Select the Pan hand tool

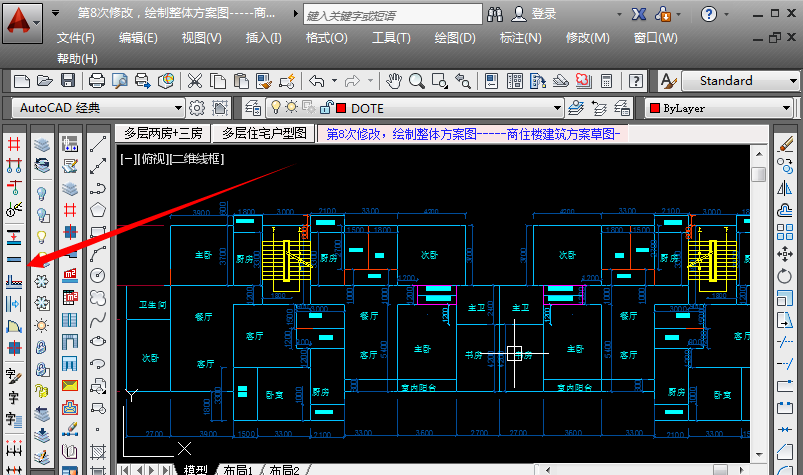[x=394, y=81]
